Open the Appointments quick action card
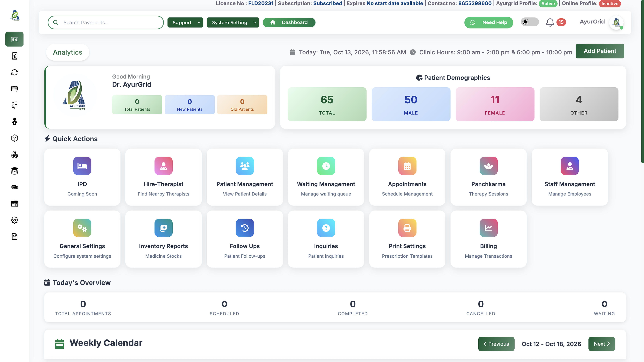644x362 pixels. click(407, 177)
